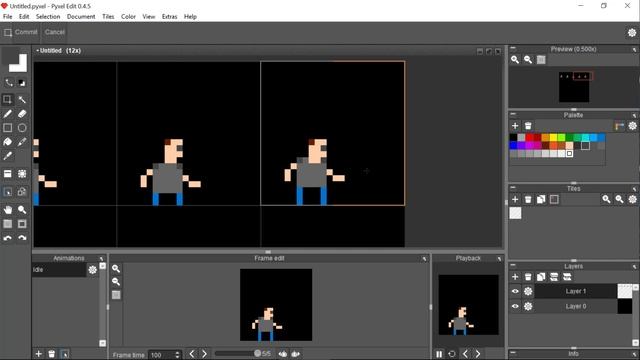
Task: Select the Eraser tool
Action: click(x=22, y=114)
